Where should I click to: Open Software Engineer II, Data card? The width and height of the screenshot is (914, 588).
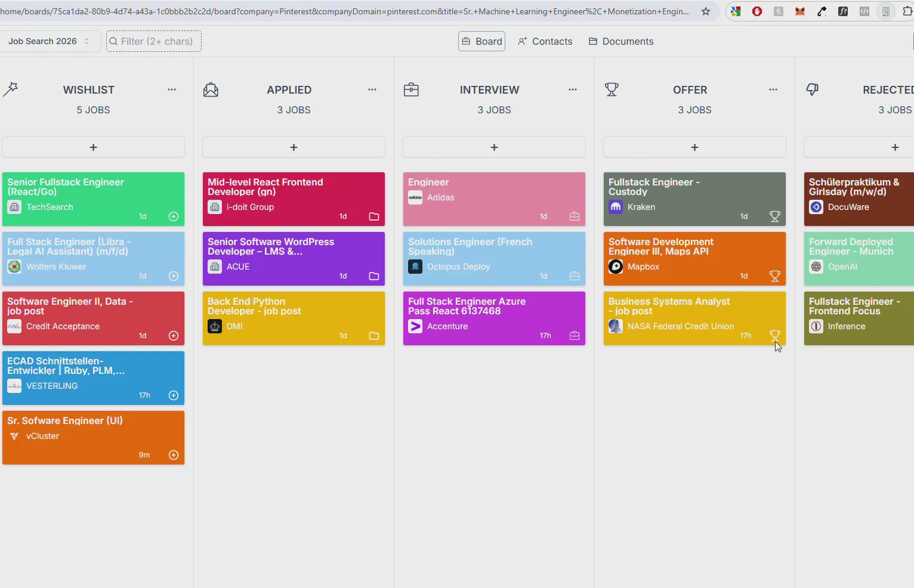(94, 318)
